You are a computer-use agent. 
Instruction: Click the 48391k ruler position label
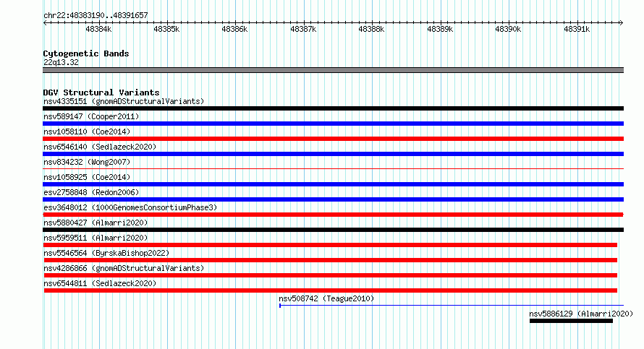577,29
